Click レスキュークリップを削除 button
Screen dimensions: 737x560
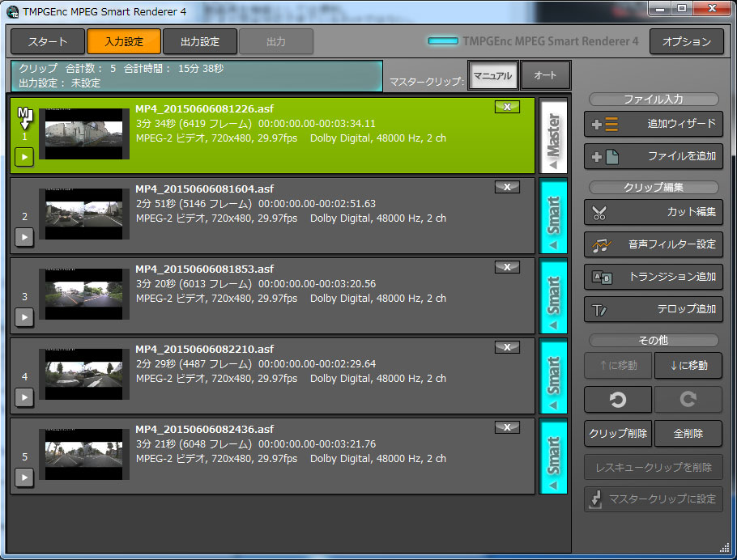point(654,468)
